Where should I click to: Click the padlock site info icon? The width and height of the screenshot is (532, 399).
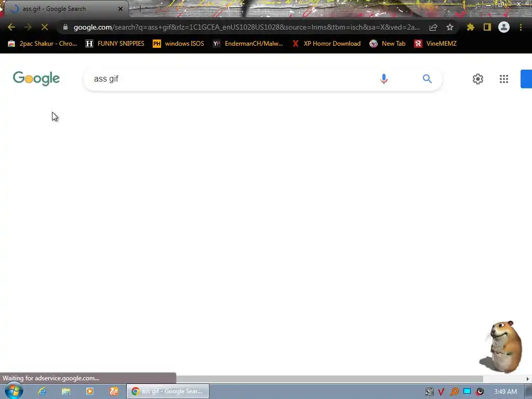[65, 27]
